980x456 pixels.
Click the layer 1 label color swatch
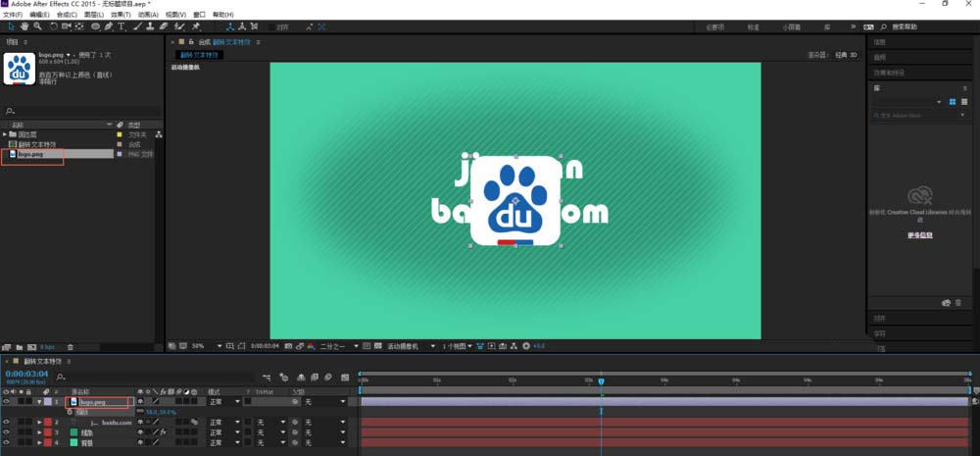pyautogui.click(x=48, y=402)
